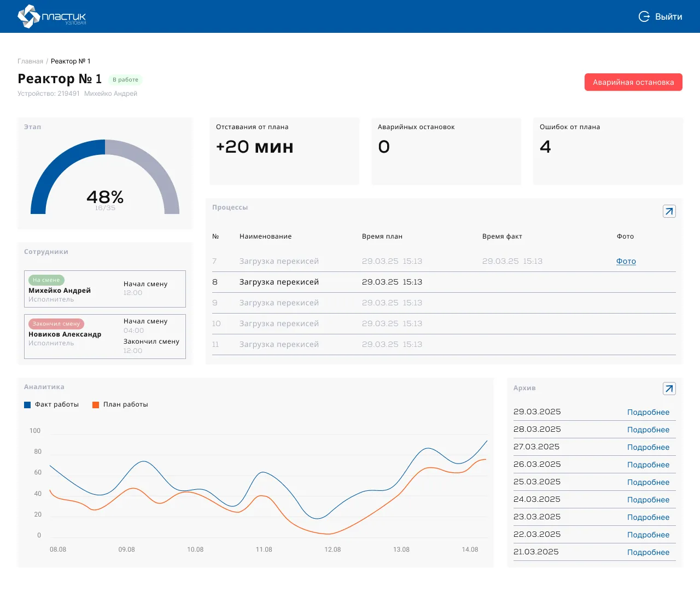Click the Пластик Узловая logo
The image size is (700, 608).
pyautogui.click(x=52, y=16)
